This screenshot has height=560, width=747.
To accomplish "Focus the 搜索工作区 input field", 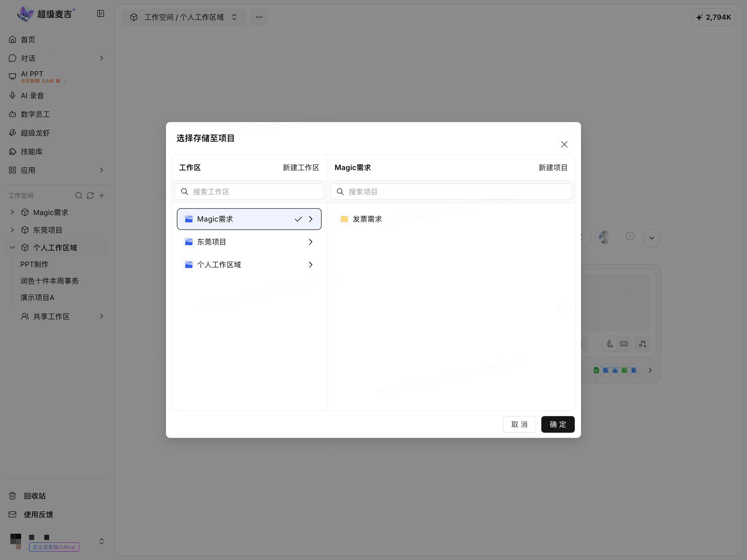I will tap(249, 192).
